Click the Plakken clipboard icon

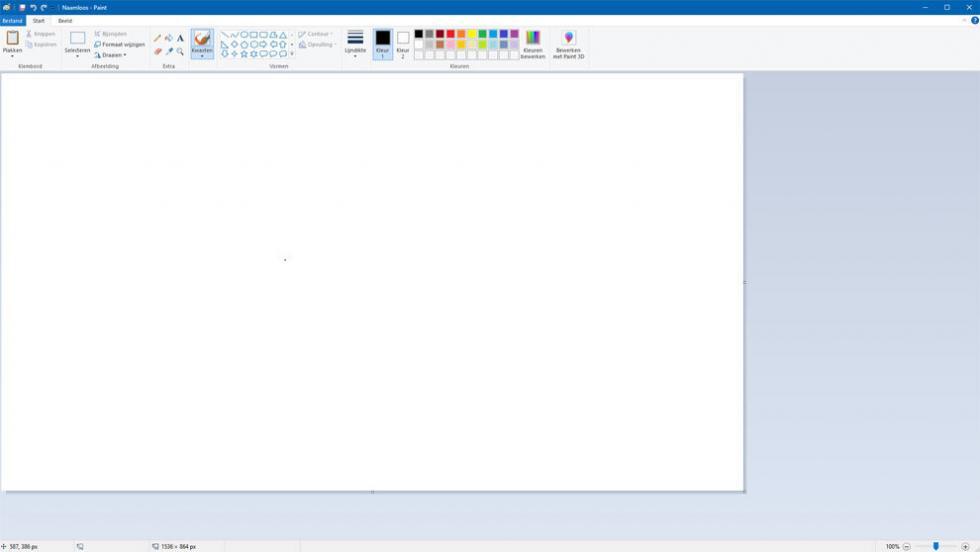tap(12, 38)
